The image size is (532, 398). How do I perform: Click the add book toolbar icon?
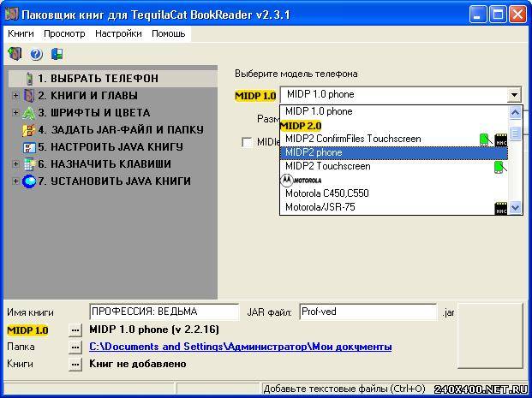click(x=15, y=54)
